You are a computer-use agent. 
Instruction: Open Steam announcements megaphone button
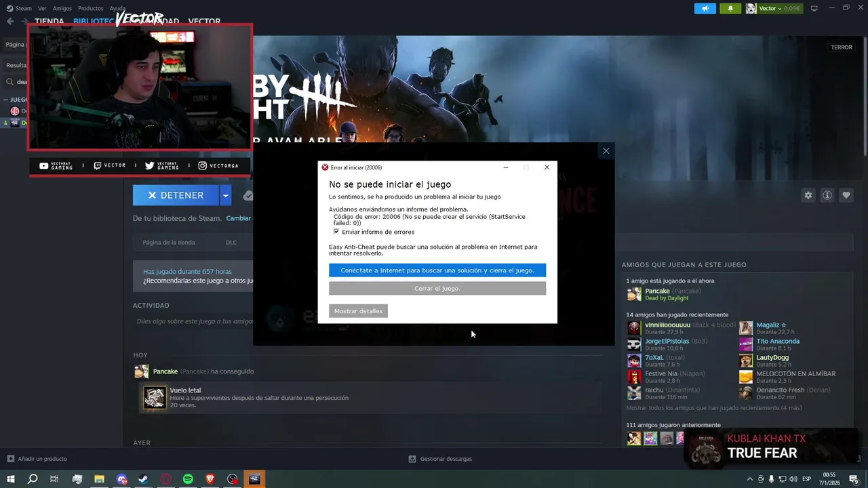pyautogui.click(x=705, y=8)
